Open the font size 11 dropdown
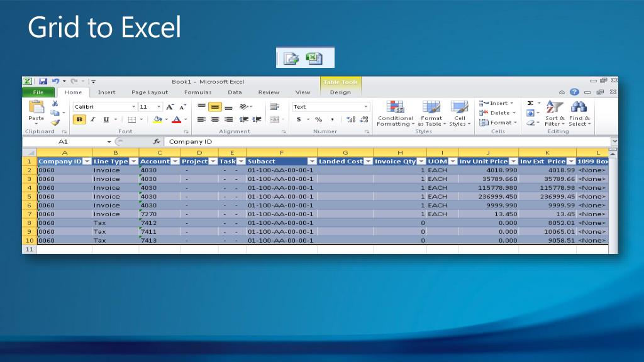This screenshot has height=362, width=644. tap(159, 107)
